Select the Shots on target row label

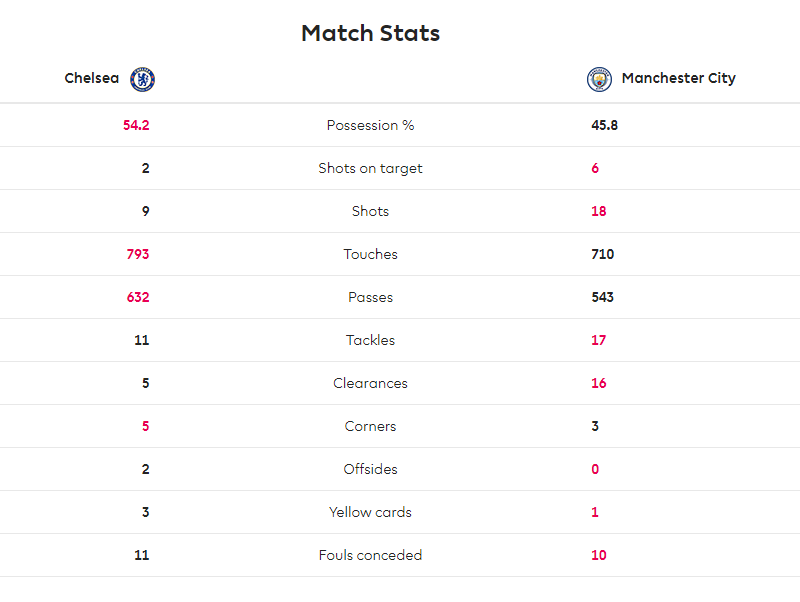tap(370, 168)
